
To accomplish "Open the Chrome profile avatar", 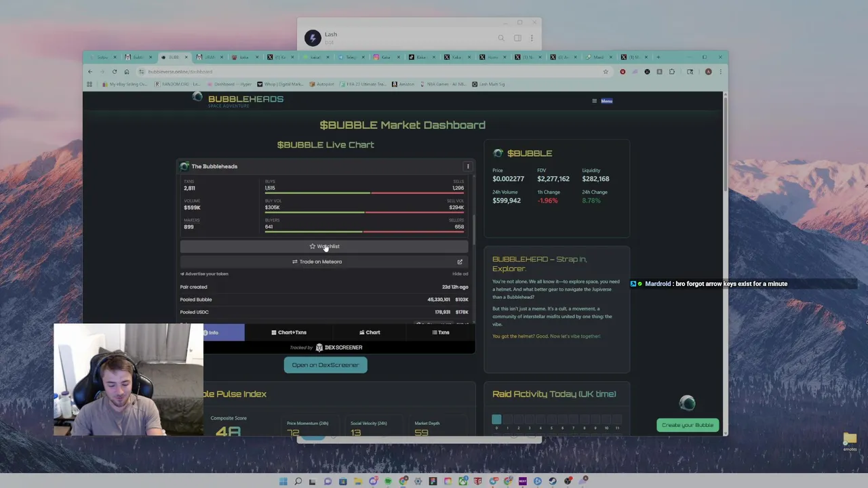I will click(x=708, y=71).
